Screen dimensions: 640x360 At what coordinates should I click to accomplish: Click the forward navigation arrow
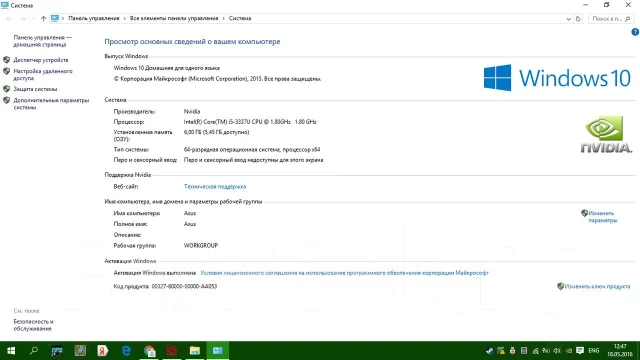click(23, 18)
